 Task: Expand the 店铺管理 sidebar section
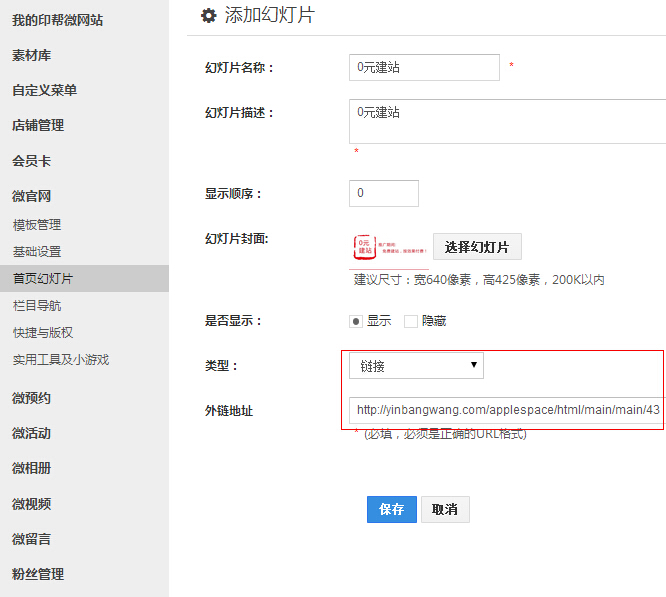[38, 125]
